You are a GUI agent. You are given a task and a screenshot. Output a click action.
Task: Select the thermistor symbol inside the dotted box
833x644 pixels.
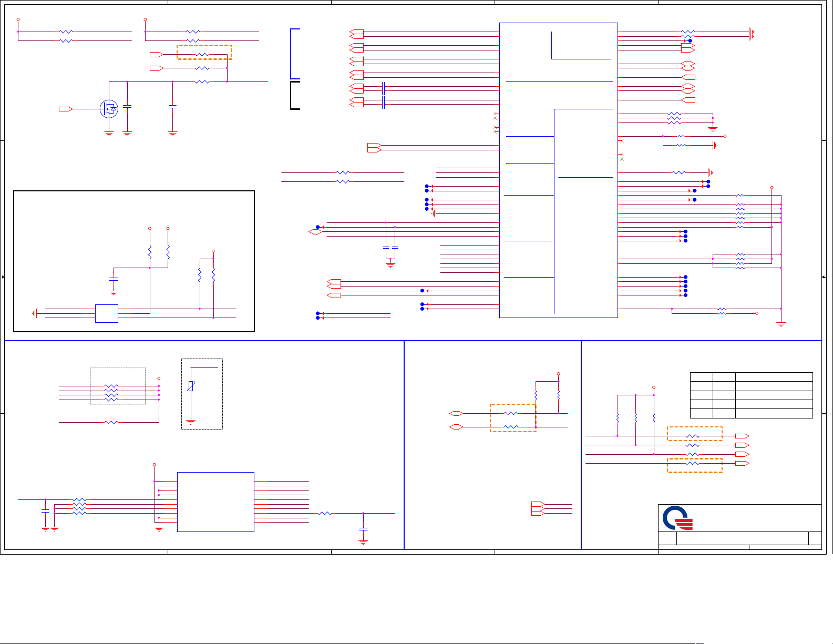[191, 386]
